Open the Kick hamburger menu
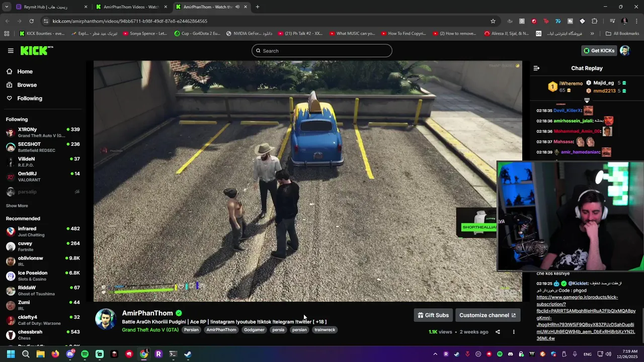The image size is (644, 362). [x=11, y=51]
